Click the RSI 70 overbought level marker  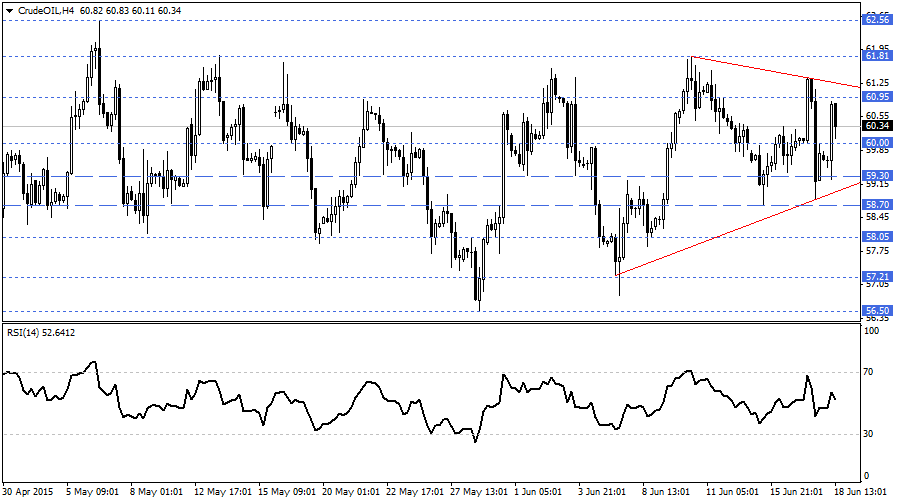pyautogui.click(x=870, y=371)
